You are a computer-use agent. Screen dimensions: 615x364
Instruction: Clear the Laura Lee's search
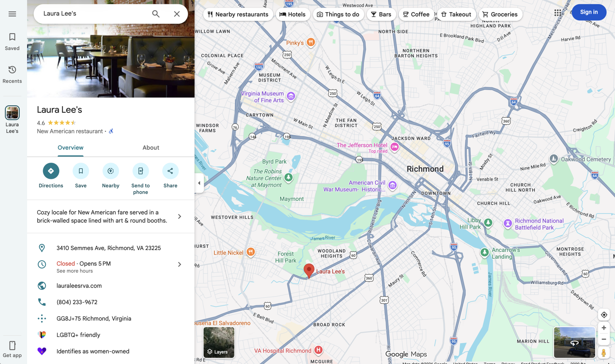pos(177,14)
